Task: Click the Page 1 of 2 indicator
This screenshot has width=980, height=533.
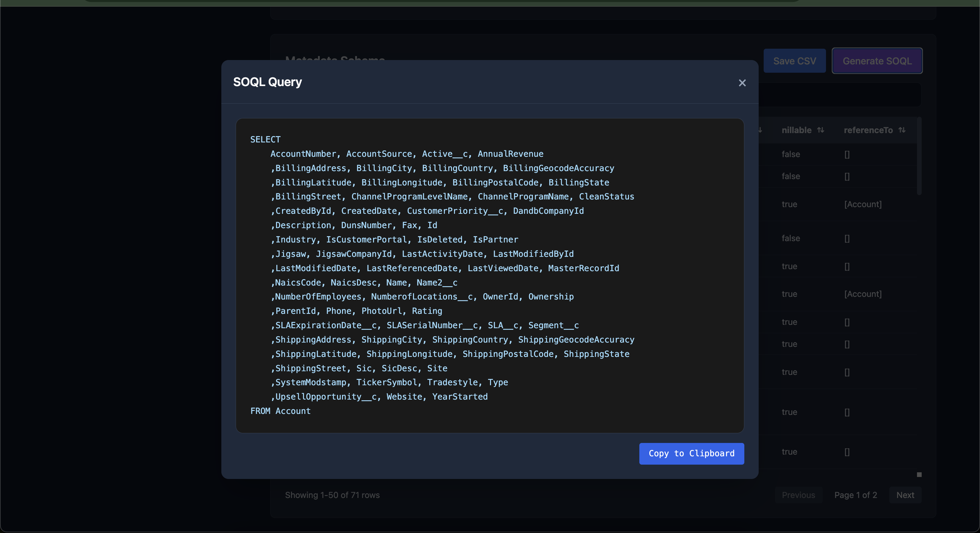Action: tap(856, 495)
